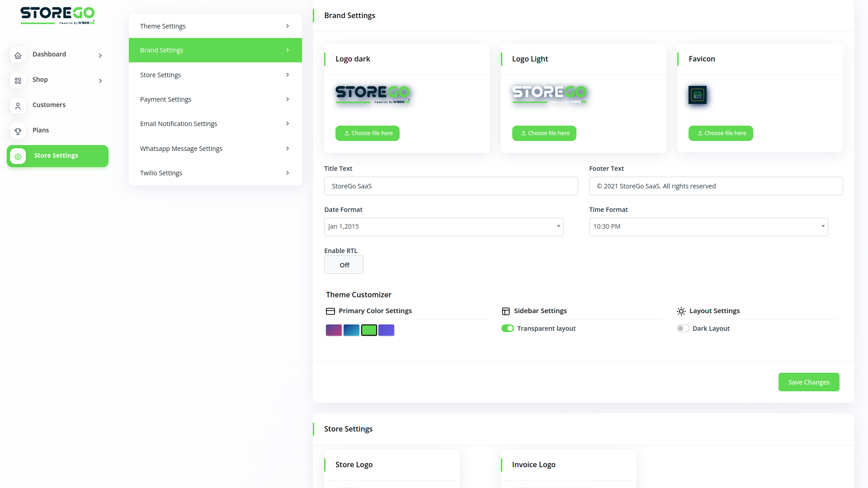
Task: Click Choose file here under Favicon
Action: coord(721,133)
